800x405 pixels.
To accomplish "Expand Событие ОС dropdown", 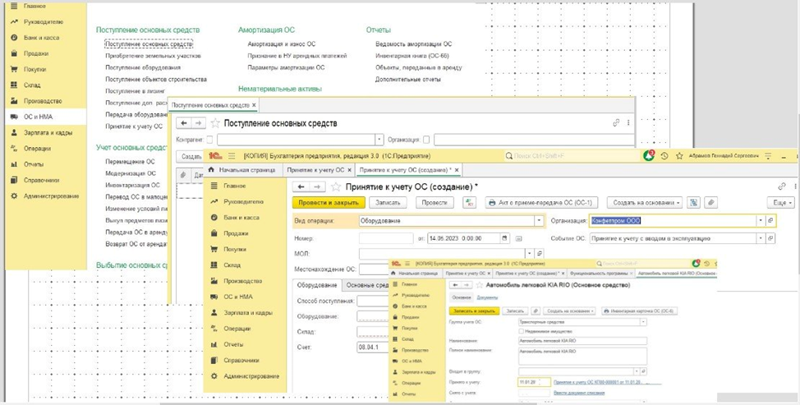I will (x=761, y=238).
